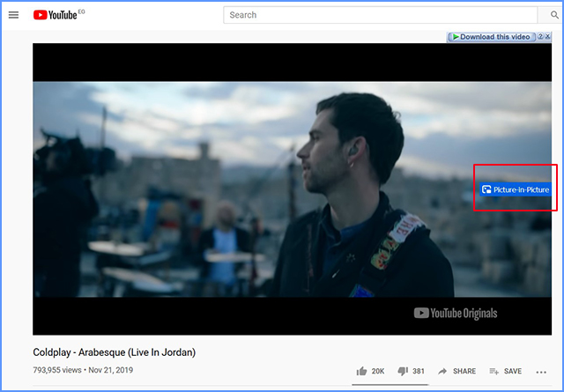This screenshot has width=564, height=392.
Task: Open the hamburger guide menu
Action: 13,15
